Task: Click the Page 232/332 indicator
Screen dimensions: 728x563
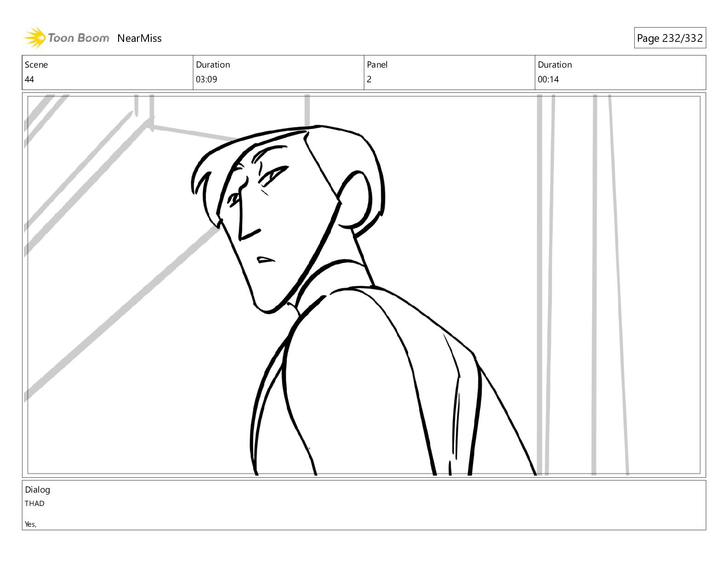Action: (x=670, y=38)
